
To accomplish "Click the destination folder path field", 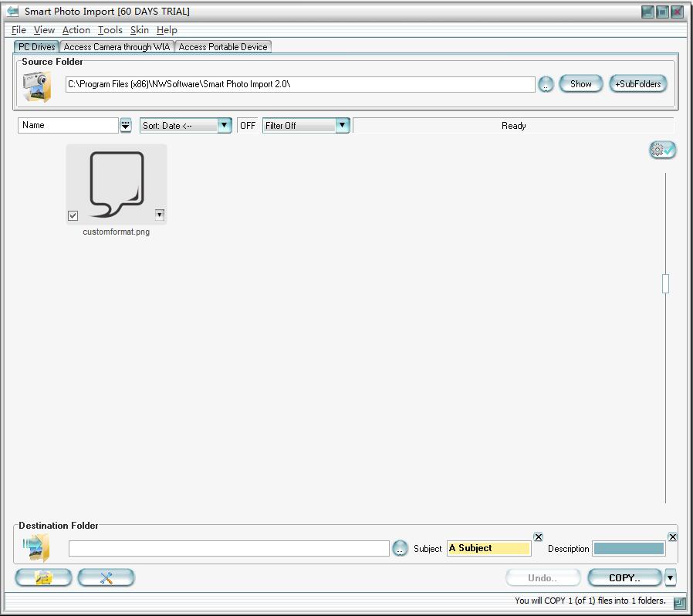I will [229, 548].
